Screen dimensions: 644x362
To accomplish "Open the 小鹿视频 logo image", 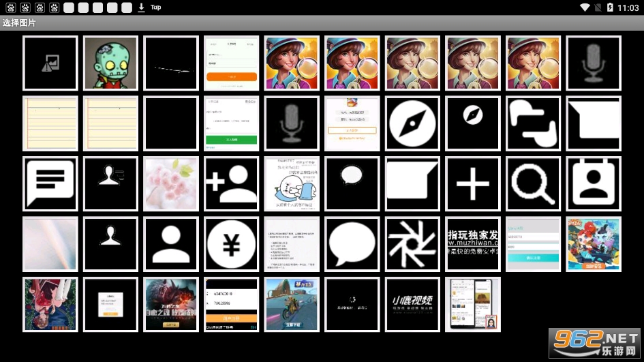I will tap(412, 304).
